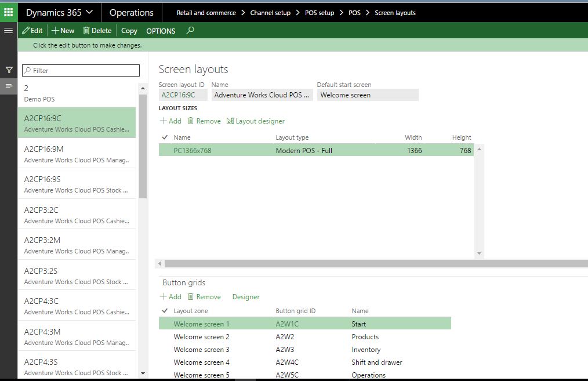Go to POS breadcrumb
The height and width of the screenshot is (381, 588).
354,13
